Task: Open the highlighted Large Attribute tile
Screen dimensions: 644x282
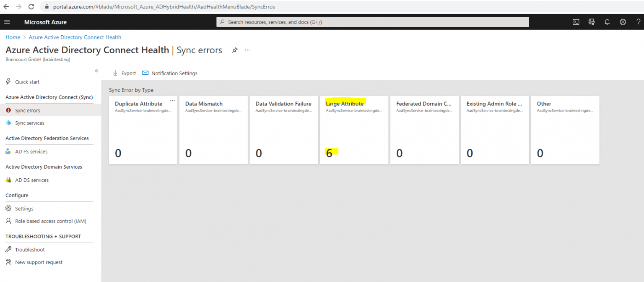Action: point(354,130)
